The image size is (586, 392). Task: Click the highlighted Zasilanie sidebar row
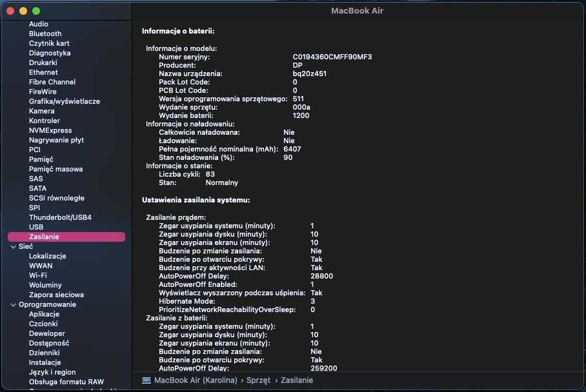pyautogui.click(x=66, y=237)
